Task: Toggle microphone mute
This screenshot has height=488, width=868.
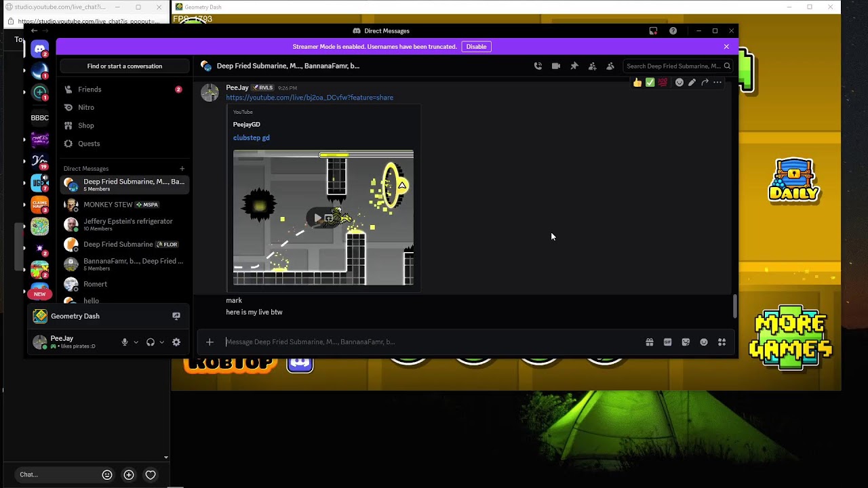Action: point(125,342)
